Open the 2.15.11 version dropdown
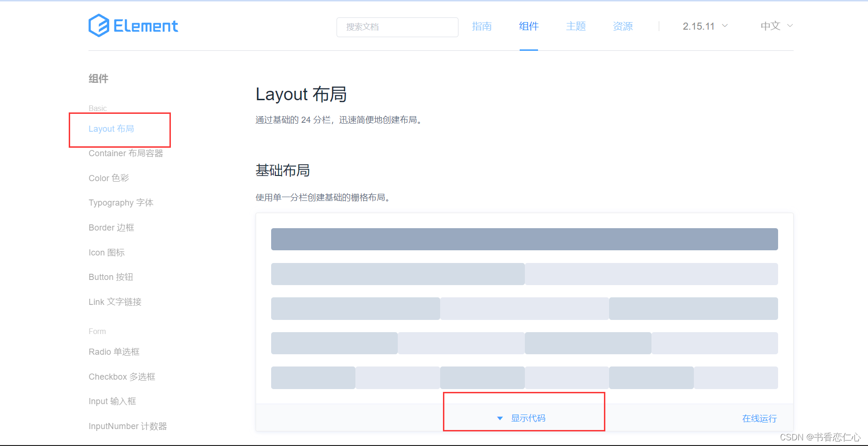 coord(705,26)
